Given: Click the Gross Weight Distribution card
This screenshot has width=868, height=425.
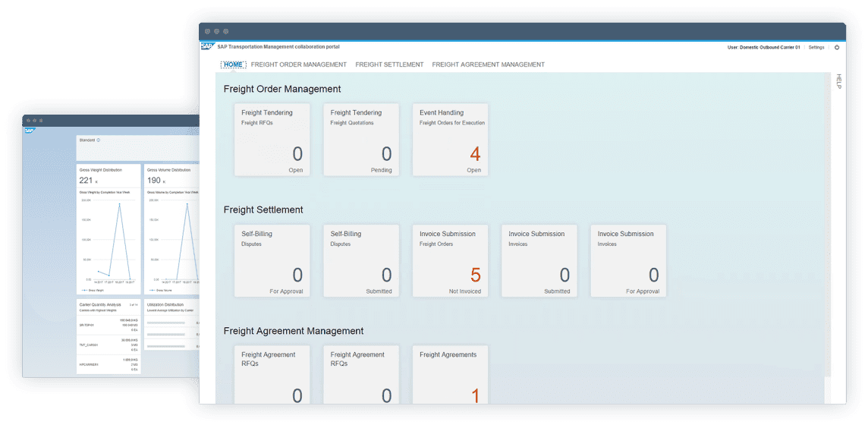Looking at the screenshot, I should (x=108, y=228).
